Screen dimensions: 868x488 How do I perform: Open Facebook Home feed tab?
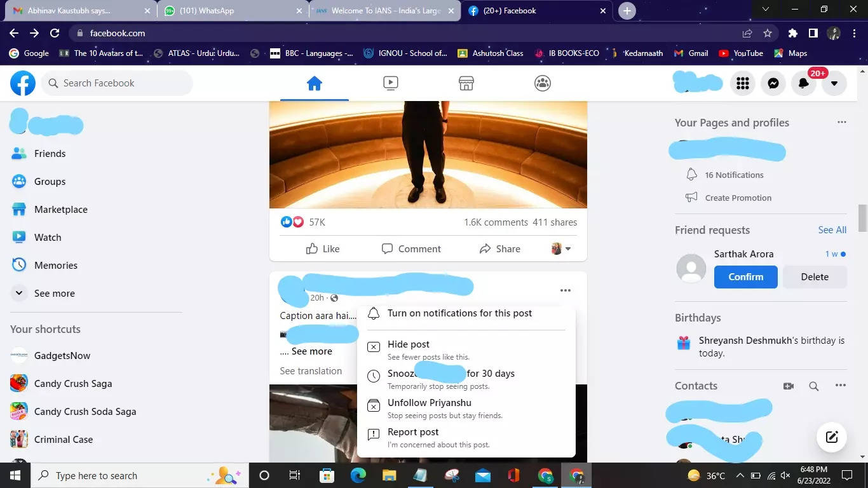pyautogui.click(x=315, y=83)
